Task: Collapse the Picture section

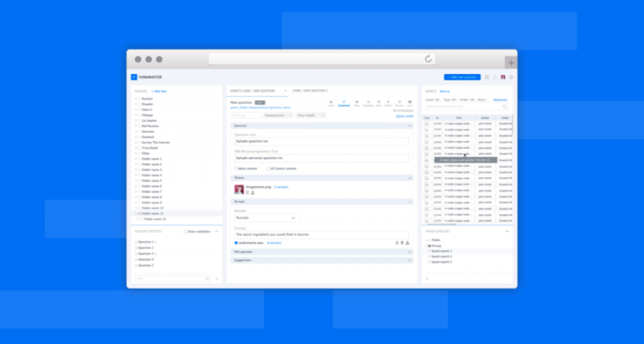Action: coord(409,177)
